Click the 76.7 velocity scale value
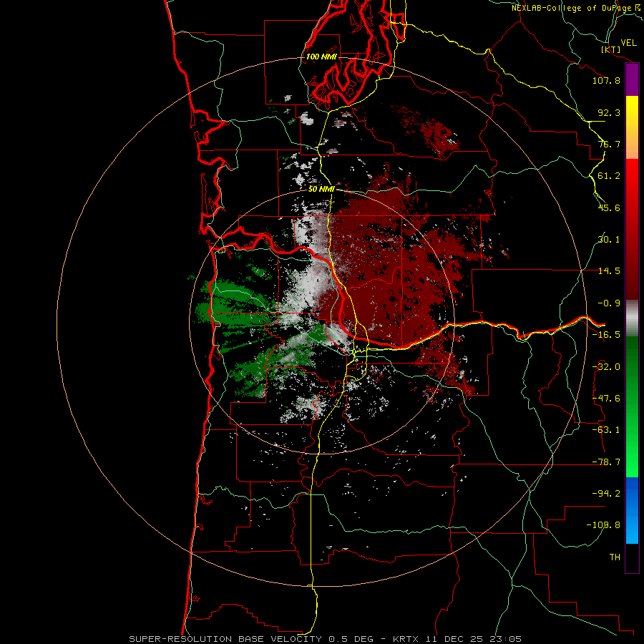Image resolution: width=644 pixels, height=644 pixels. pos(609,144)
